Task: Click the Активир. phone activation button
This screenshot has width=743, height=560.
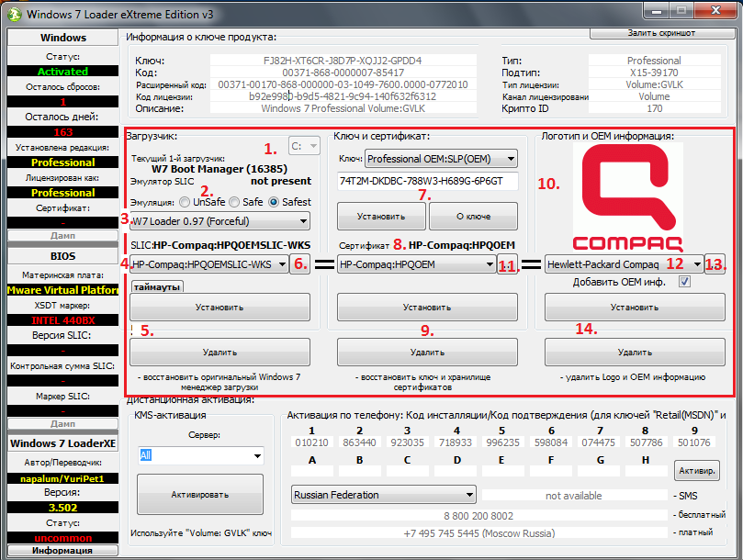Action: (x=697, y=470)
